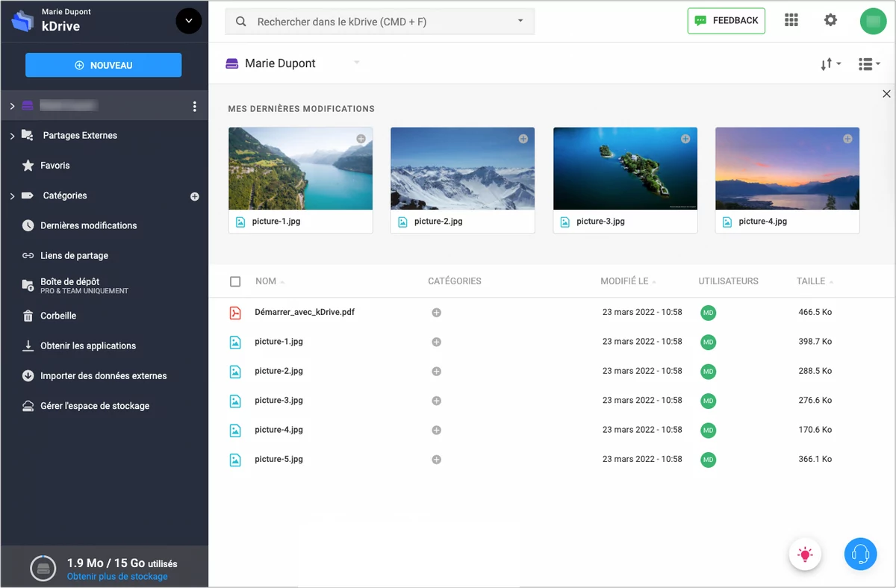Image resolution: width=896 pixels, height=588 pixels.
Task: Add category to picture-2.jpg row
Action: tap(437, 372)
